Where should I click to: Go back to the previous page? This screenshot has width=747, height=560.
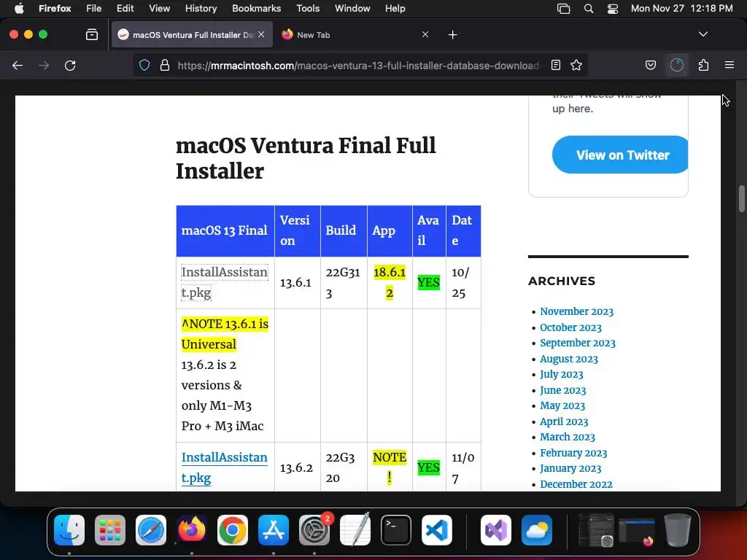[x=18, y=65]
